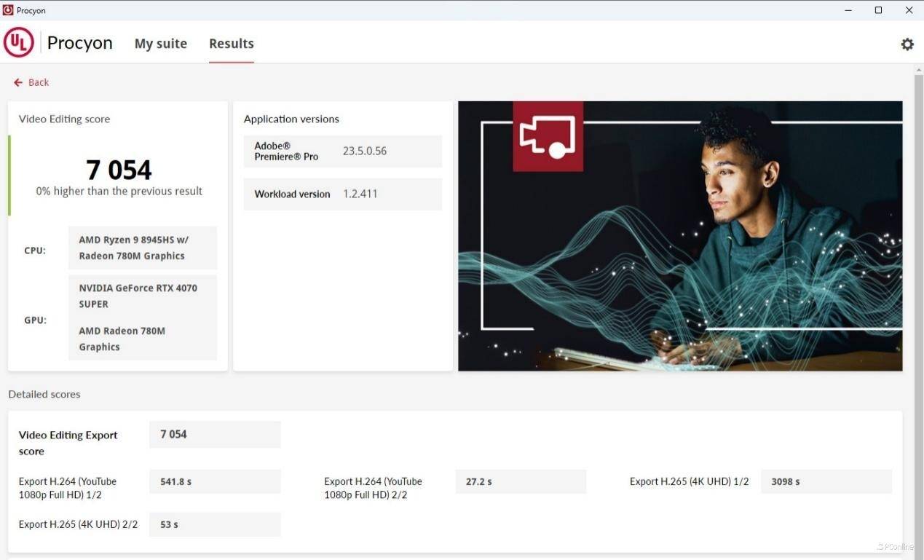Close the Procyon window
Image resolution: width=924 pixels, height=560 pixels.
point(909,10)
